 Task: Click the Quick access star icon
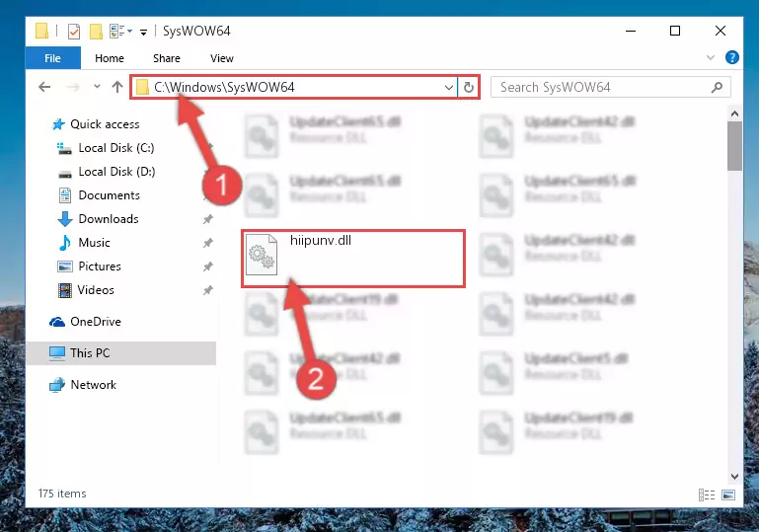pyautogui.click(x=58, y=124)
